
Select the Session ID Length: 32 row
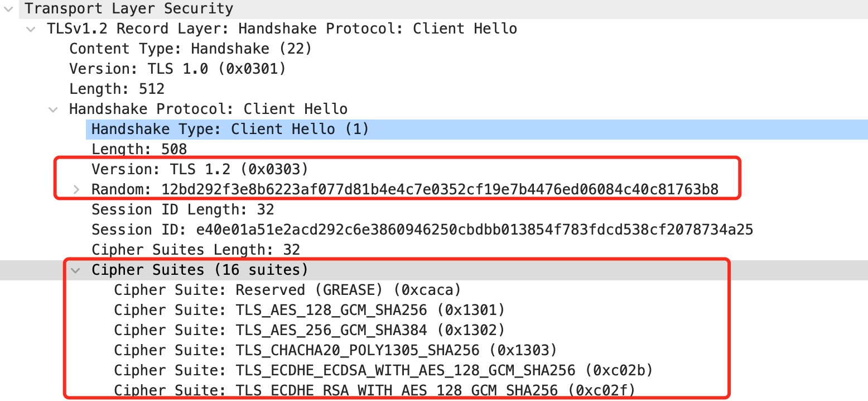pyautogui.click(x=182, y=209)
